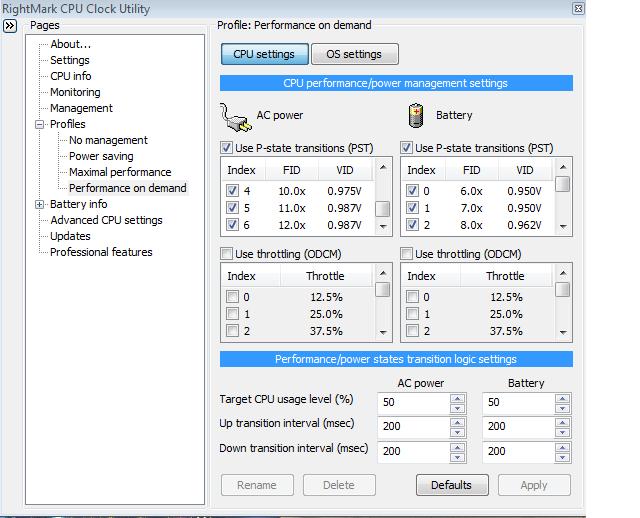Decrease AC power Target CPU usage level
640x518 pixels.
click(x=458, y=408)
